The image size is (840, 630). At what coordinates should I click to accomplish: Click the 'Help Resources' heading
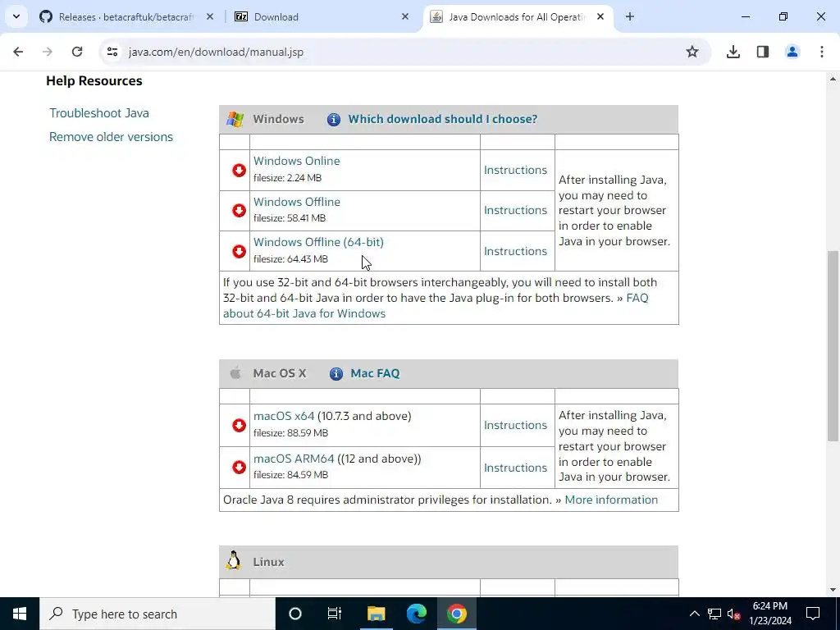(x=94, y=81)
